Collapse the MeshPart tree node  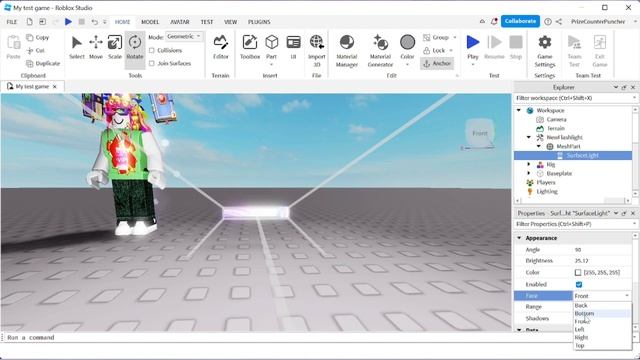pos(539,146)
